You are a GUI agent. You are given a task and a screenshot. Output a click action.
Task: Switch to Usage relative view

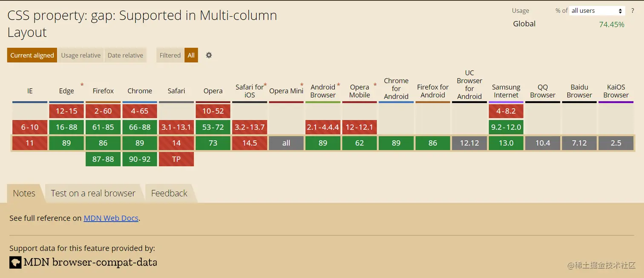[x=81, y=55]
